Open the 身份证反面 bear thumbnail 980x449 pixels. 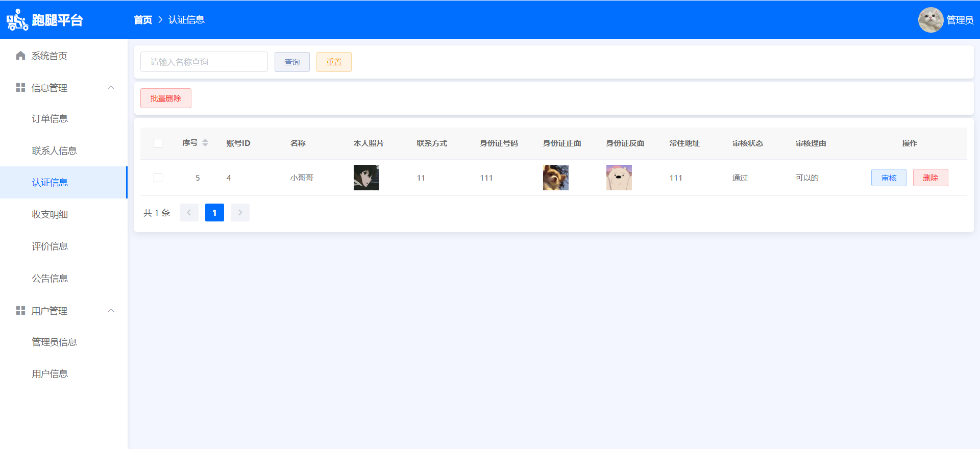pyautogui.click(x=619, y=178)
